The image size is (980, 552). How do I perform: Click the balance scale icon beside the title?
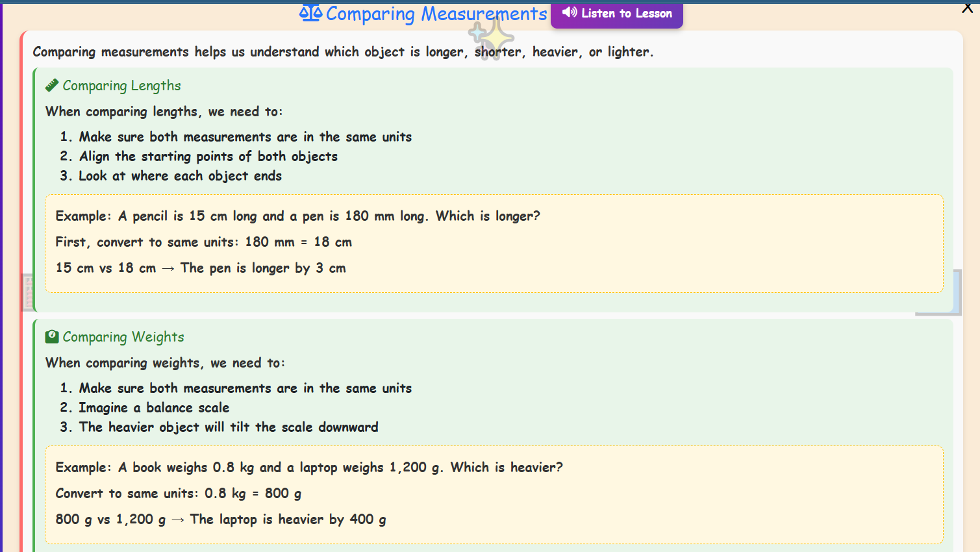312,13
